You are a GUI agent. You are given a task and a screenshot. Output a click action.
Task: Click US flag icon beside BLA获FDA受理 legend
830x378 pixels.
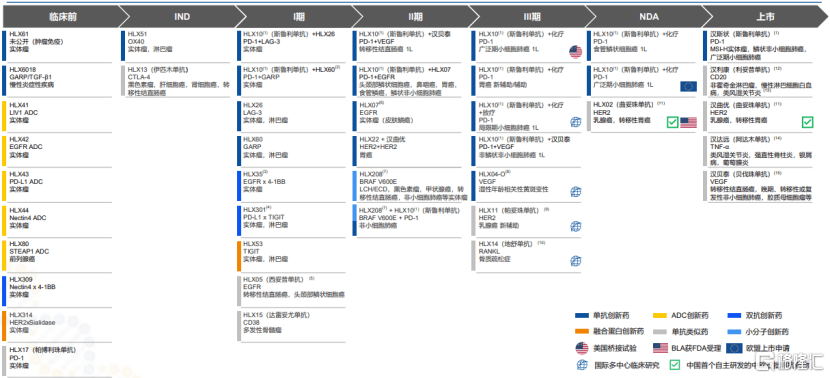tap(660, 348)
